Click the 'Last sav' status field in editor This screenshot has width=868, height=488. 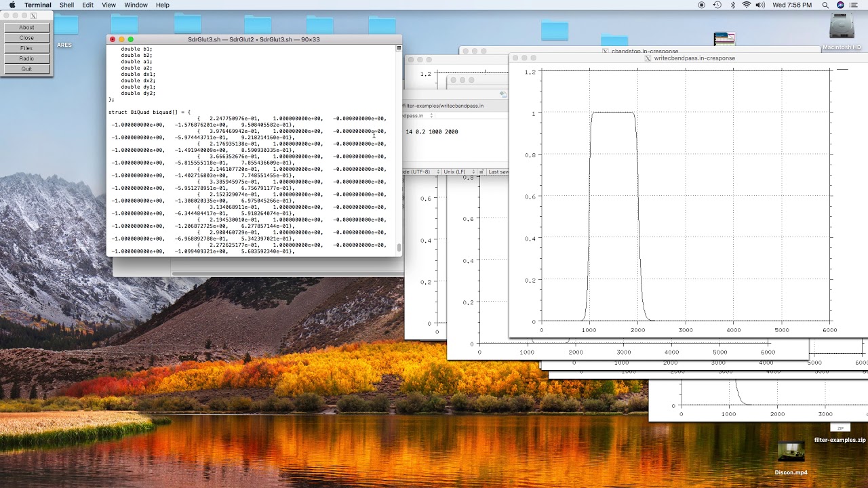point(498,172)
